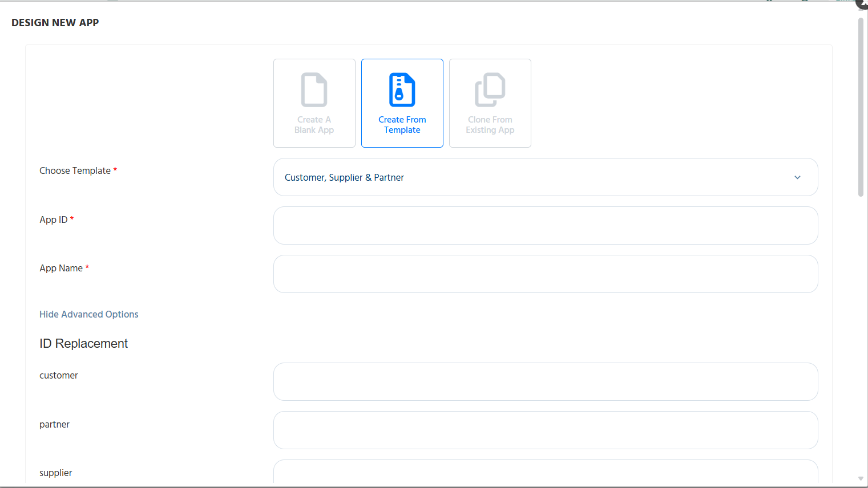868x488 pixels.
Task: Click the vertical scrollbar thumb
Action: coord(861,107)
